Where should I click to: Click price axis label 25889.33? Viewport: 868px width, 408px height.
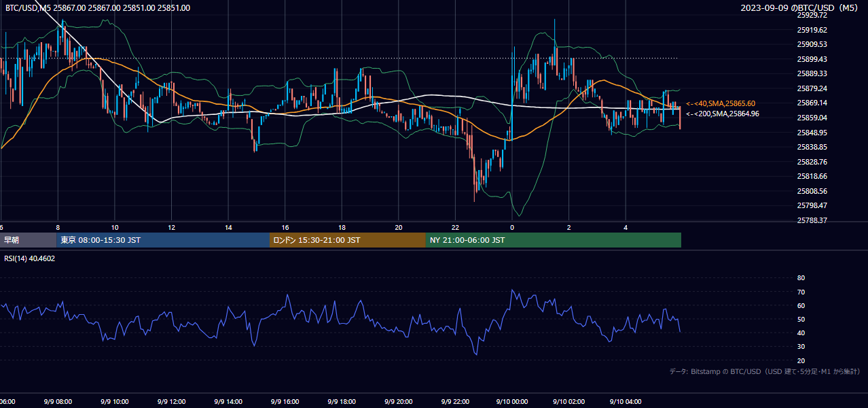(812, 73)
